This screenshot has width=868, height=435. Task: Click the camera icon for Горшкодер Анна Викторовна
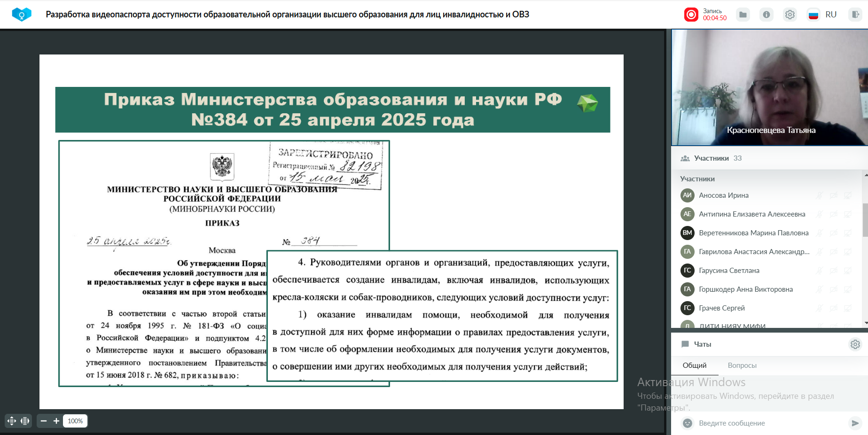[834, 289]
